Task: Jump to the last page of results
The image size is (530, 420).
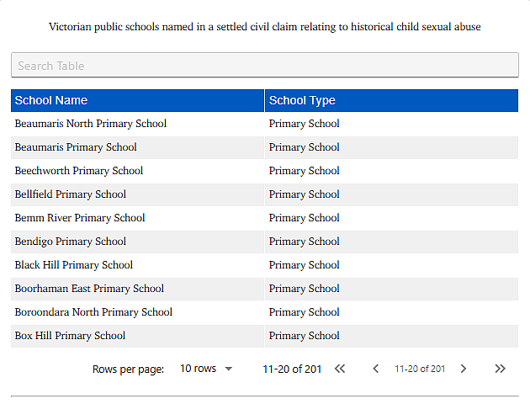Action: pos(500,369)
